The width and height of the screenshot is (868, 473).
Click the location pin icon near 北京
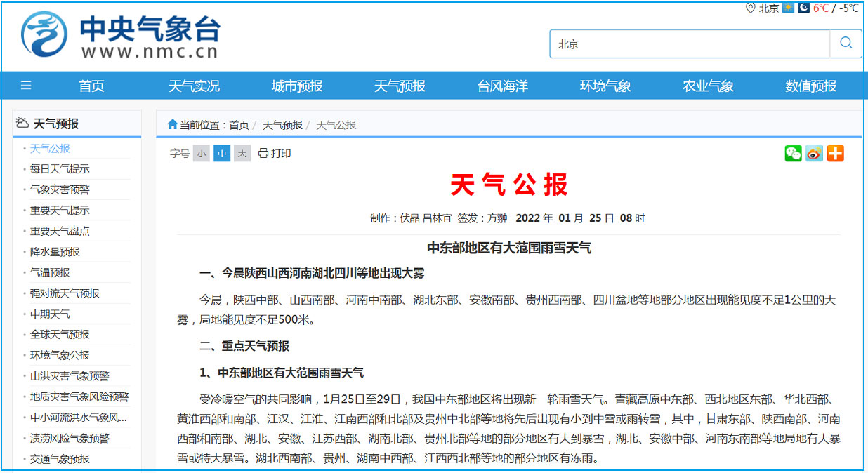(751, 8)
